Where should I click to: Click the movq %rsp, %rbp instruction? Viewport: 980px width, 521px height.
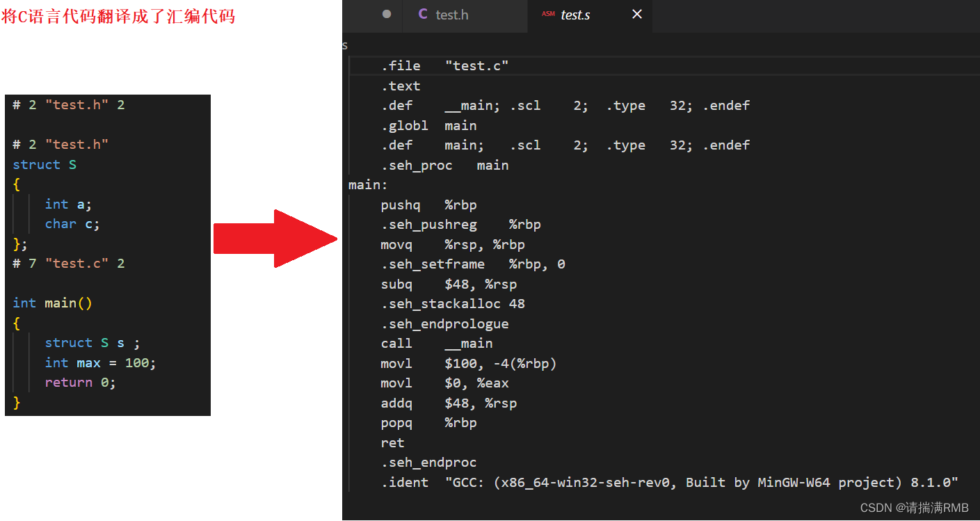click(453, 245)
